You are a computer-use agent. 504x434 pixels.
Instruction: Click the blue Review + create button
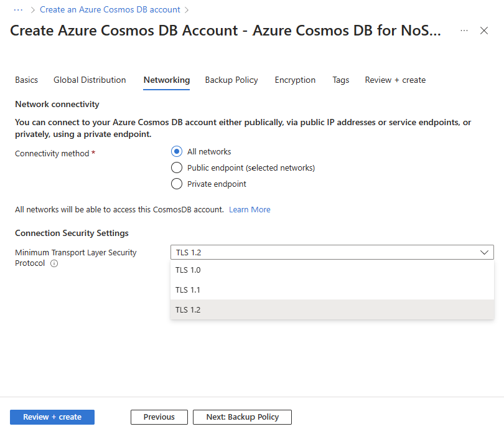[x=52, y=417]
